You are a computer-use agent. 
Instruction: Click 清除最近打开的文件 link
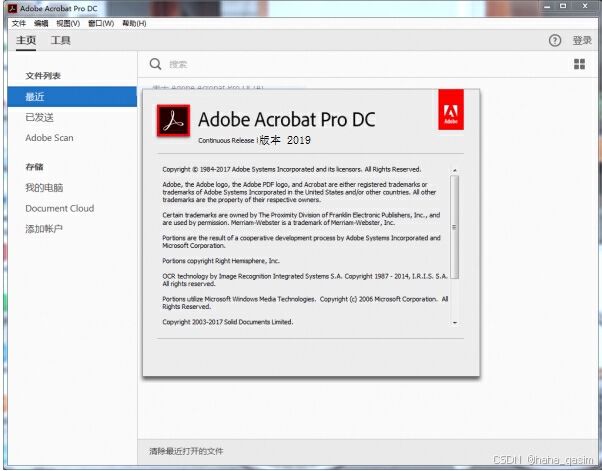pos(186,451)
